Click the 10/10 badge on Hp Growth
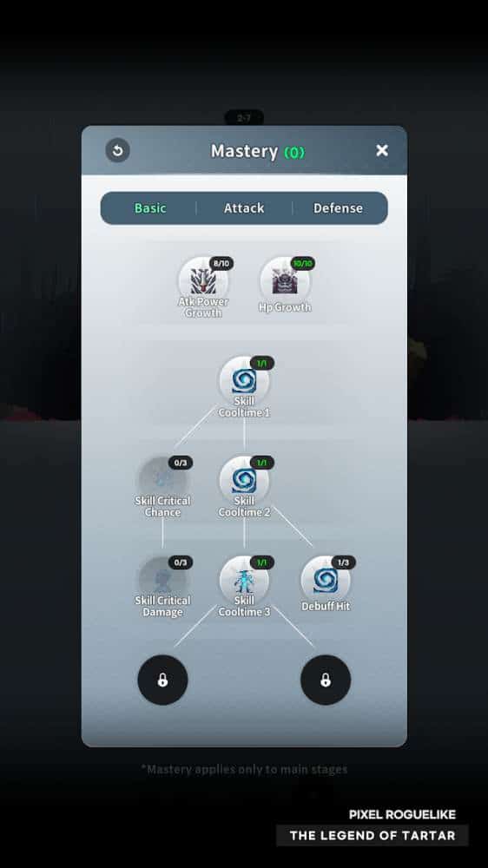This screenshot has height=868, width=488. tap(302, 264)
